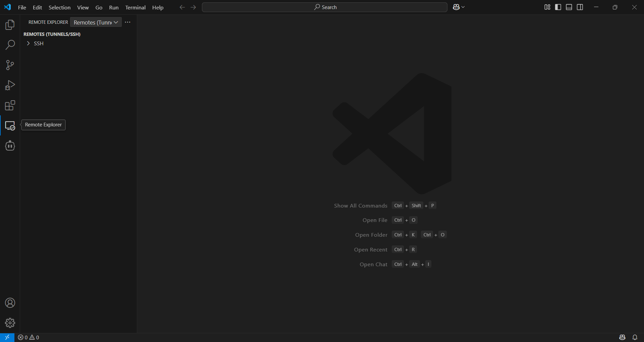The width and height of the screenshot is (644, 342).
Task: Open the Copilot chat sessions icon in activity bar
Action: (x=10, y=146)
